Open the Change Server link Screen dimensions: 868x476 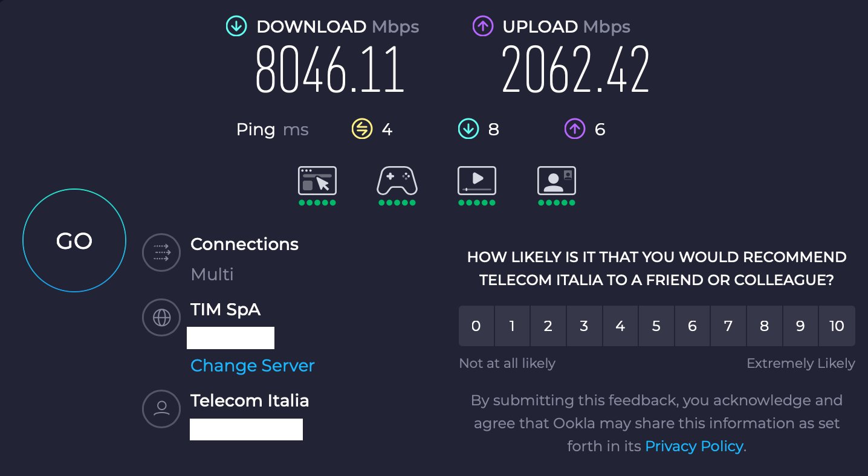pos(252,365)
